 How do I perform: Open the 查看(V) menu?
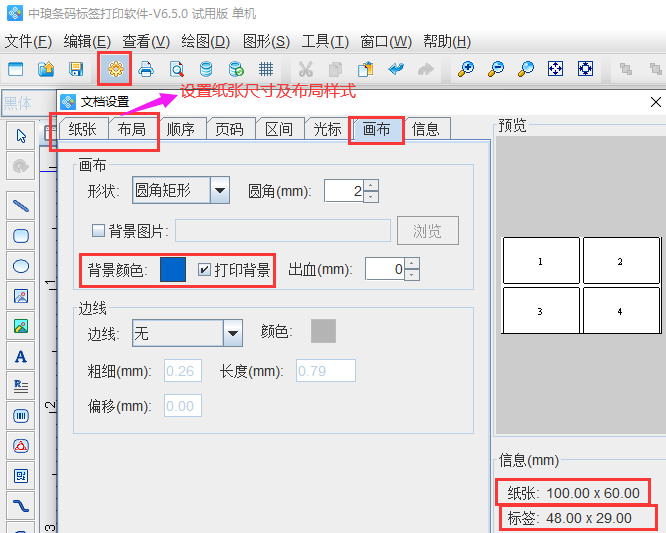click(x=146, y=42)
